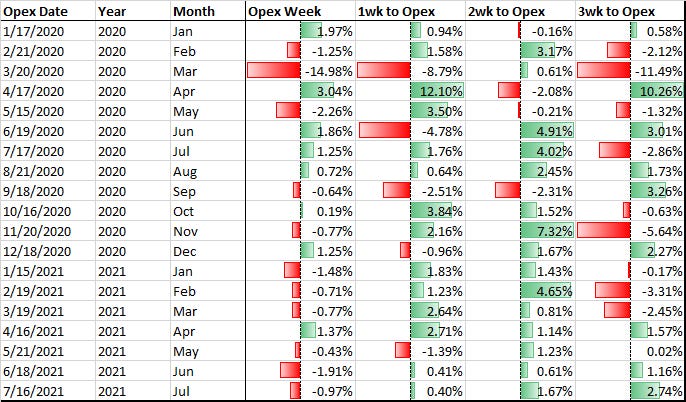Select the cell with value -5.64%

pos(631,231)
